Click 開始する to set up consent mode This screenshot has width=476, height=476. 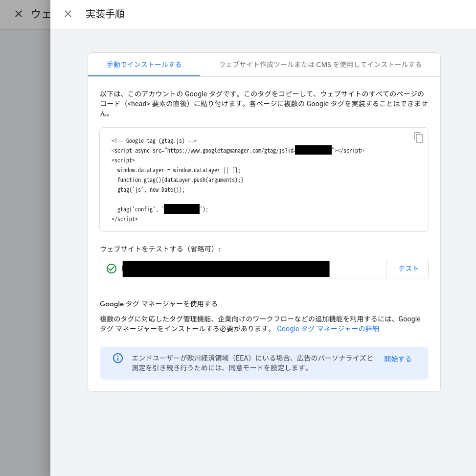397,359
